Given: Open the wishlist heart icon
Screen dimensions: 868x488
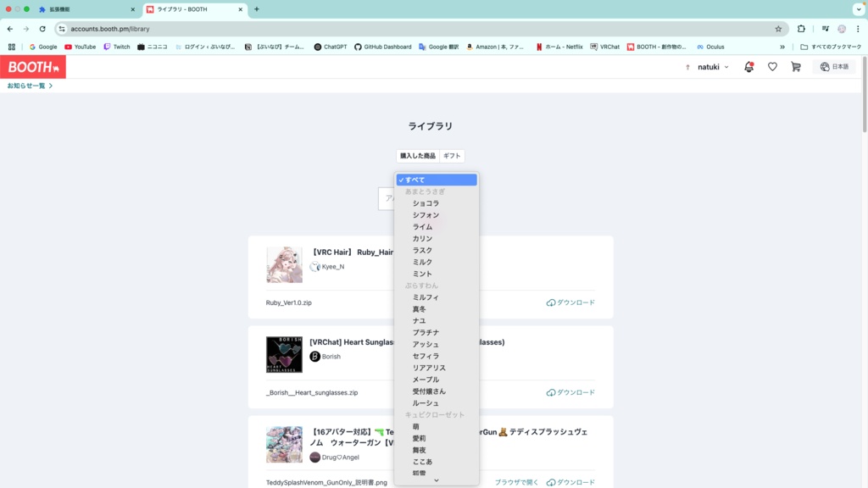Looking at the screenshot, I should coord(772,66).
